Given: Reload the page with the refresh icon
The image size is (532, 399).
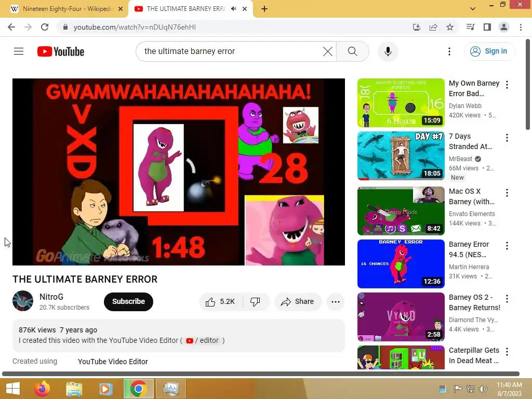Looking at the screenshot, I should [45, 27].
